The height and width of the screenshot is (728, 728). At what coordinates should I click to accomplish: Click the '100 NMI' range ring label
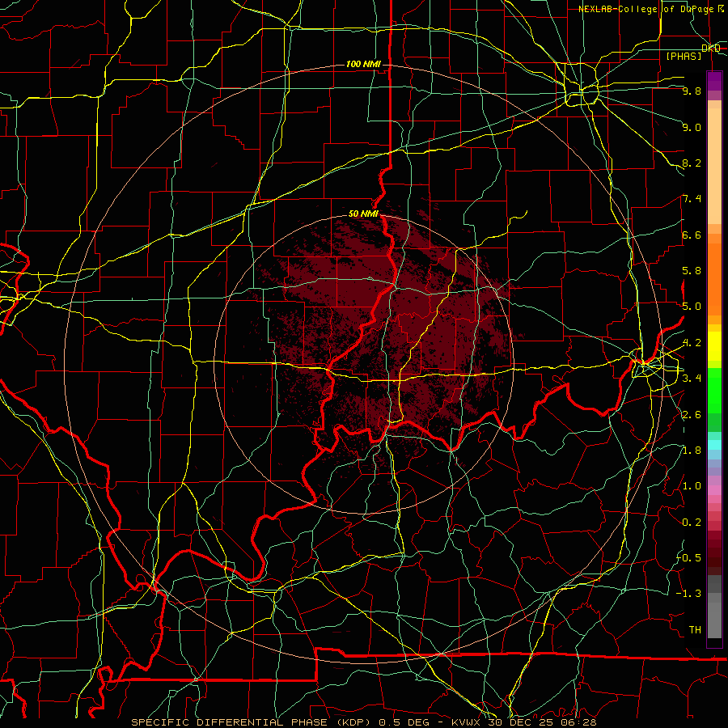[363, 64]
